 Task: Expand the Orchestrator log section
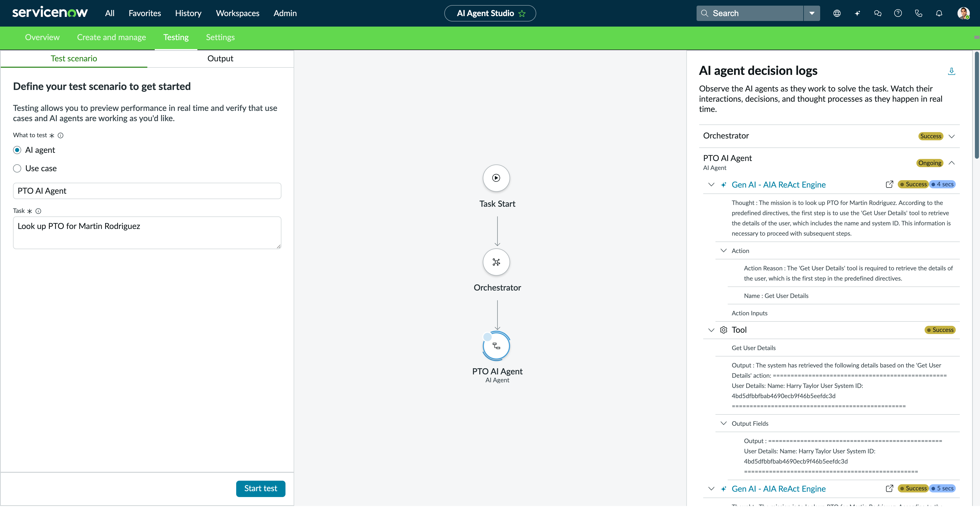pyautogui.click(x=952, y=136)
